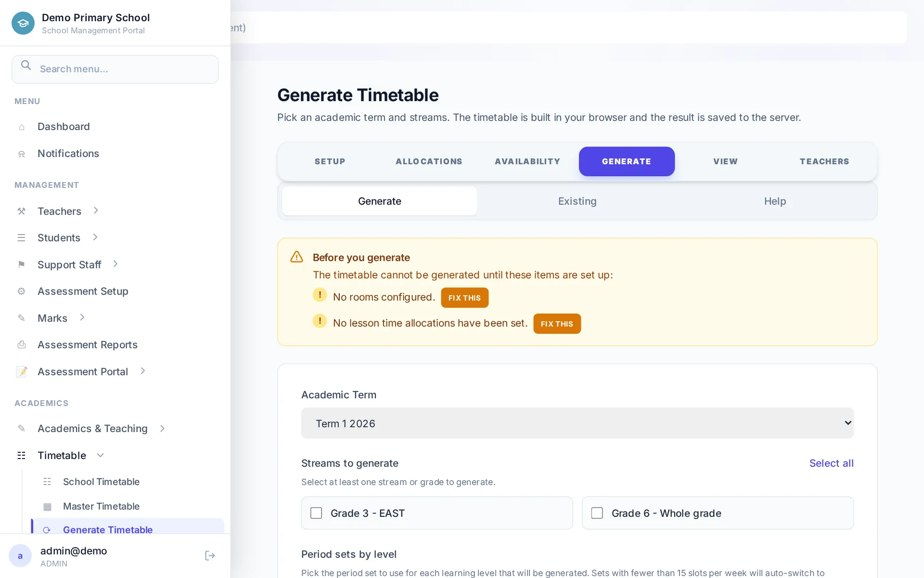Open the Academic Term dropdown
The width and height of the screenshot is (924, 578).
(577, 423)
